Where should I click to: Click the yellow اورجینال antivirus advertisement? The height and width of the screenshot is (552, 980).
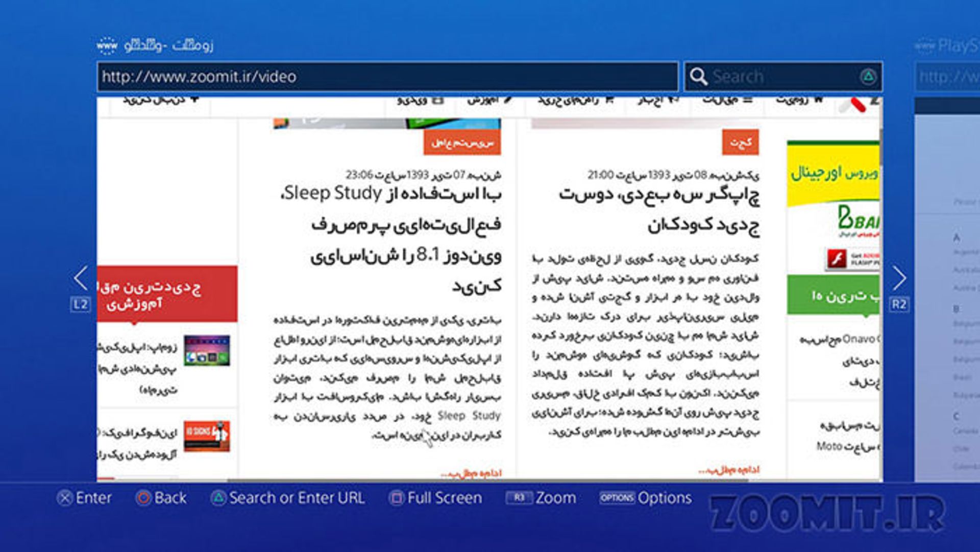click(834, 174)
